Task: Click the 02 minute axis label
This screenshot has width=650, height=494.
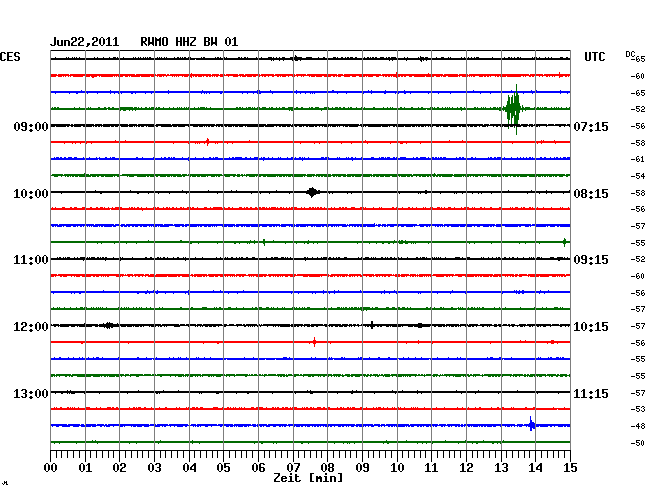Action: (x=119, y=468)
